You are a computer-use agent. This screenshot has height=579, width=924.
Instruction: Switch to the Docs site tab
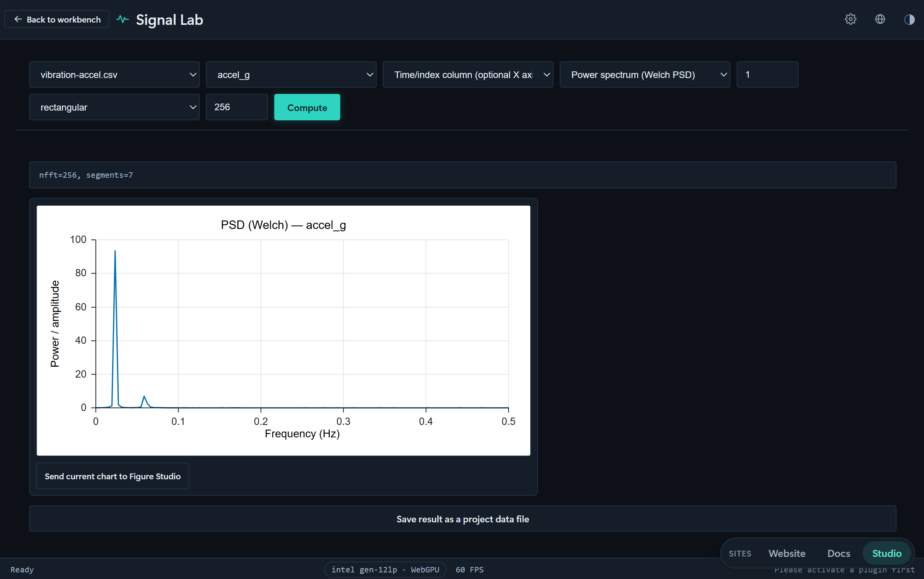tap(839, 553)
